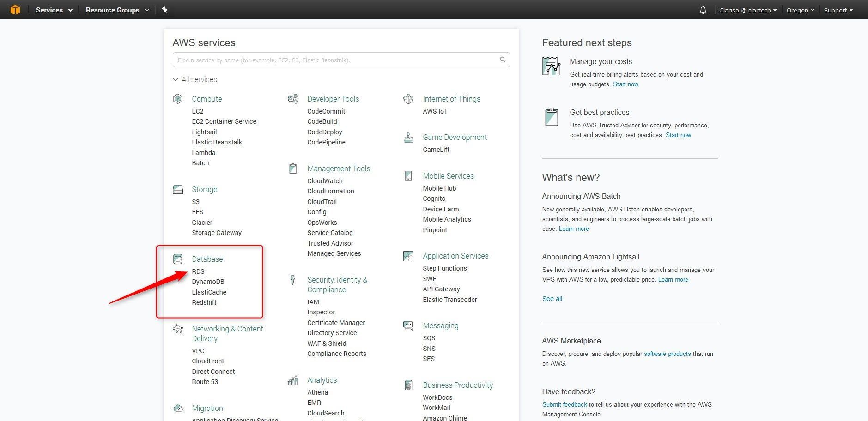Open the Clarisa @ clartech account menu
The width and height of the screenshot is (868, 421).
tap(747, 10)
